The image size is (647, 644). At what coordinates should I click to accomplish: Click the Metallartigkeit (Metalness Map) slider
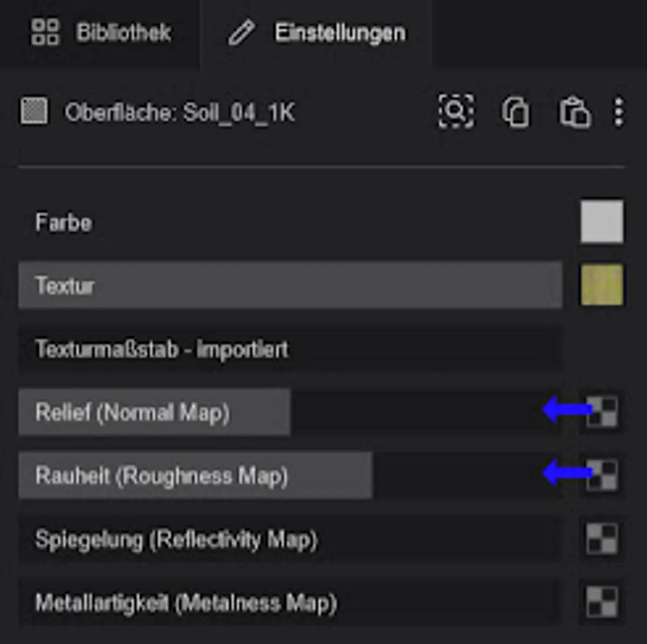[x=290, y=602]
